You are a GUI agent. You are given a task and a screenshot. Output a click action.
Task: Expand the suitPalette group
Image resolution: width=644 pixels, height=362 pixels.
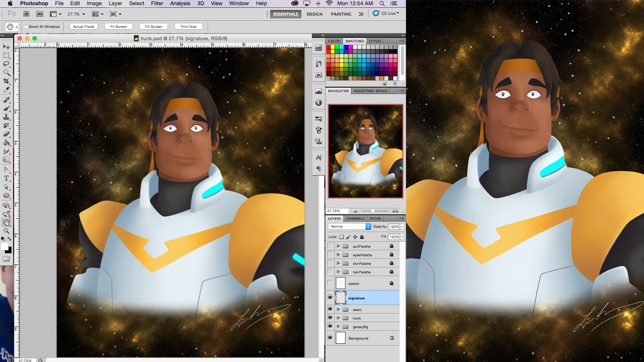point(338,246)
